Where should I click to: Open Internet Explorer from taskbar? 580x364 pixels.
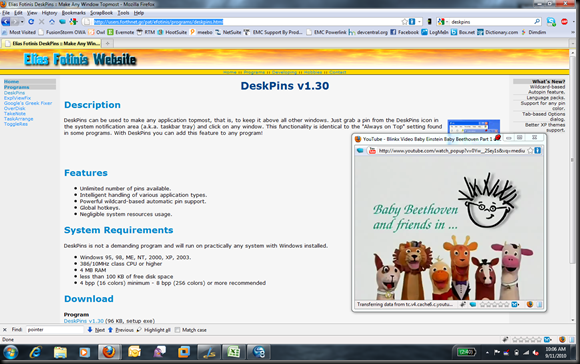[35, 352]
